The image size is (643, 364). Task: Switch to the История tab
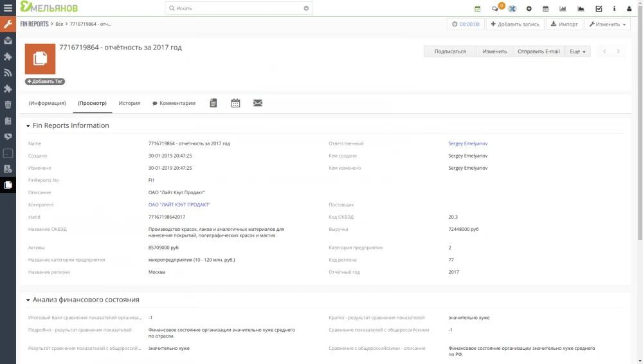pyautogui.click(x=129, y=103)
